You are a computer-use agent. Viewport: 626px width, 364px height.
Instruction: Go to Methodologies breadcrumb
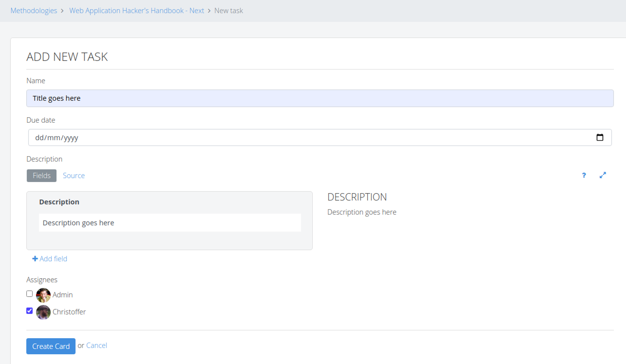(x=34, y=10)
